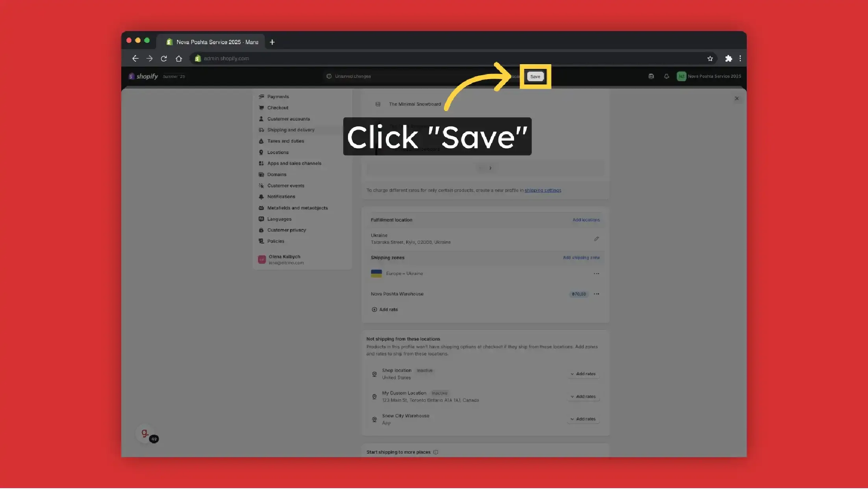Image resolution: width=868 pixels, height=489 pixels.
Task: Click the shipping settings link
Action: 542,190
